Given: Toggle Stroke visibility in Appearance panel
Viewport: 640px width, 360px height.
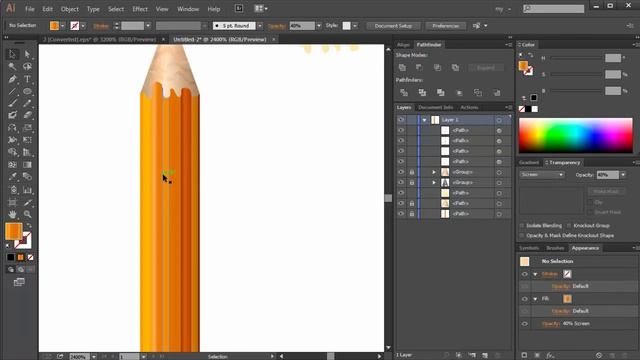Looking at the screenshot, I should coord(524,274).
